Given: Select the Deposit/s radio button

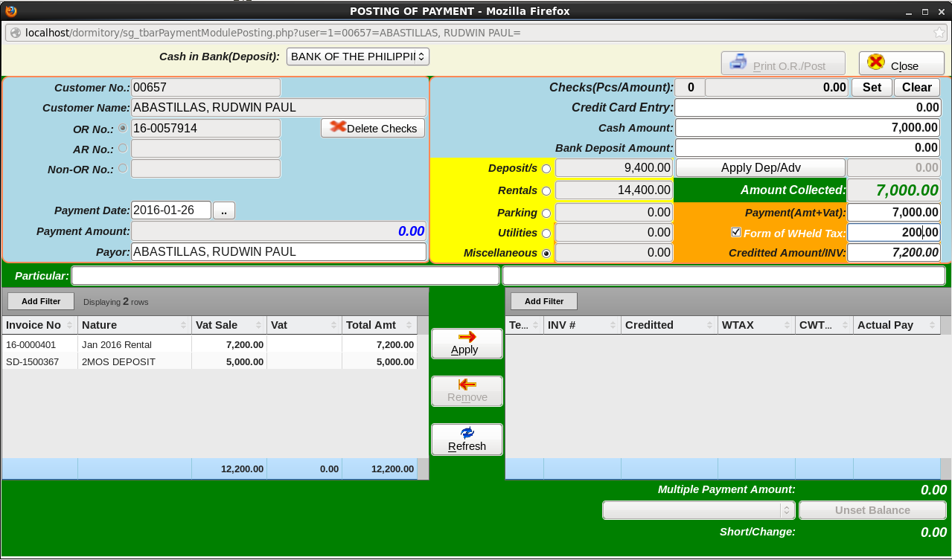Looking at the screenshot, I should coord(546,169).
